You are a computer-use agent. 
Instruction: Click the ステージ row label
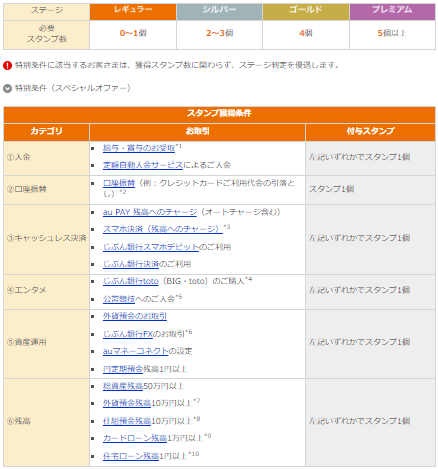[x=46, y=12]
